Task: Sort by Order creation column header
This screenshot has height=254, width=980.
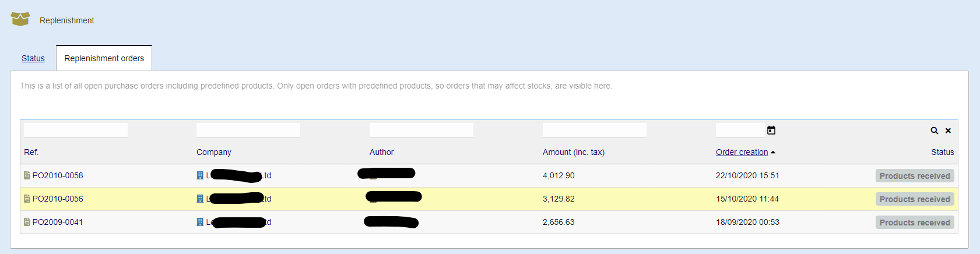Action: click(x=742, y=152)
